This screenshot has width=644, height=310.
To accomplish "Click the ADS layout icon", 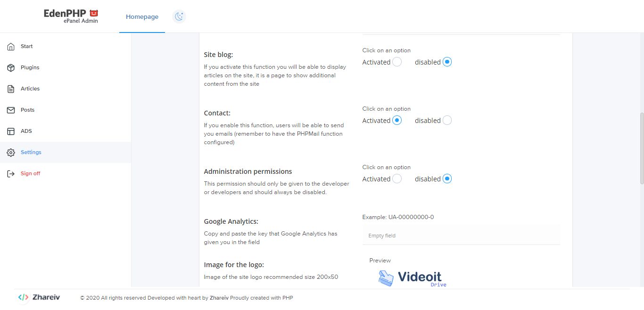I will (x=11, y=131).
